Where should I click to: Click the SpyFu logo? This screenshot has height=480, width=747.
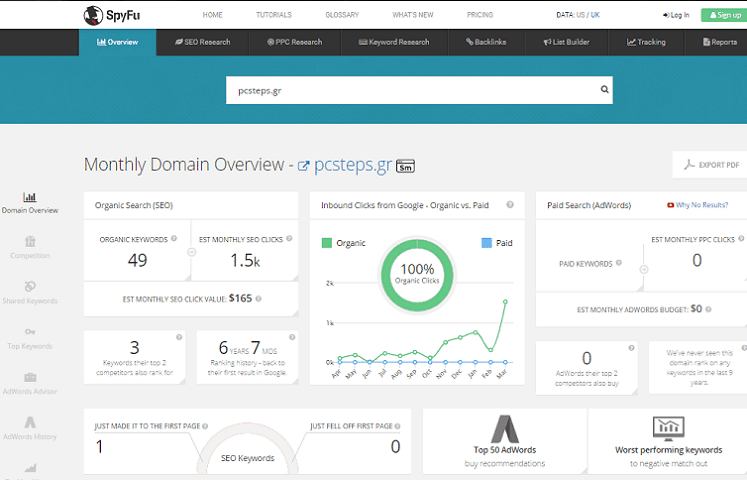[112, 15]
